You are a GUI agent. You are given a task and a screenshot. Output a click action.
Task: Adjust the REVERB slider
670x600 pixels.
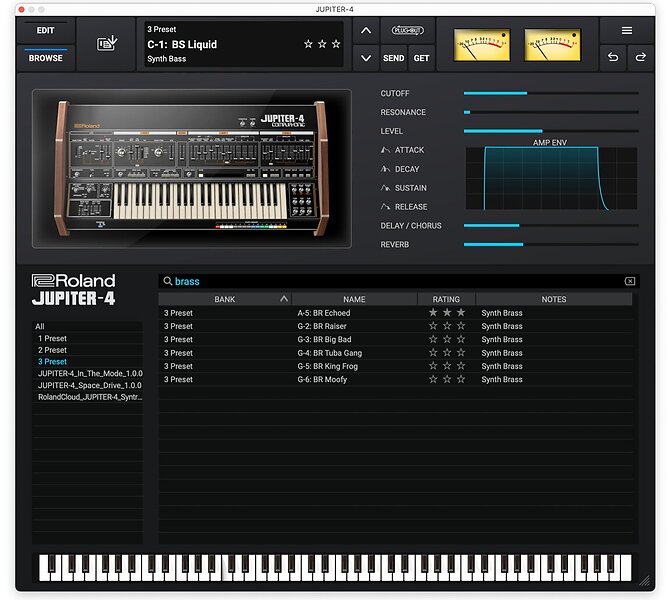coord(551,244)
